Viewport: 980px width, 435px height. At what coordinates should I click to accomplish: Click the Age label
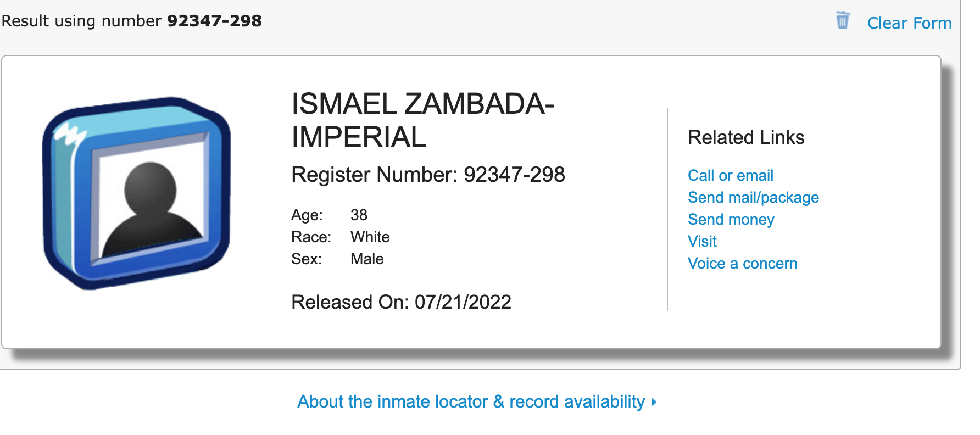tap(307, 215)
